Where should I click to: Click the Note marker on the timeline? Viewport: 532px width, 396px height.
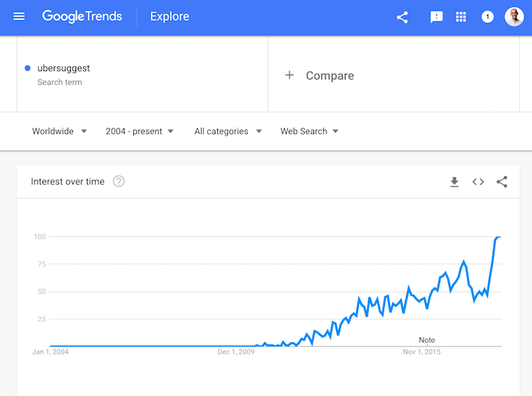(427, 340)
